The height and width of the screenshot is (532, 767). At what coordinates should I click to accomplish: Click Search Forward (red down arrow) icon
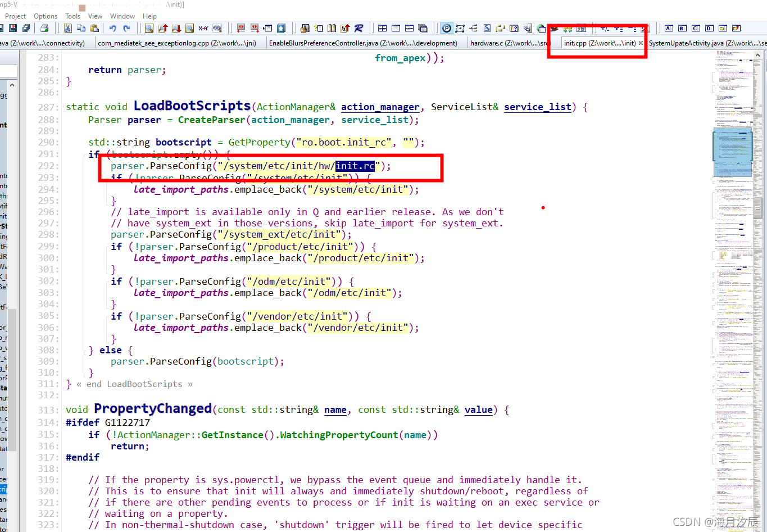176,28
